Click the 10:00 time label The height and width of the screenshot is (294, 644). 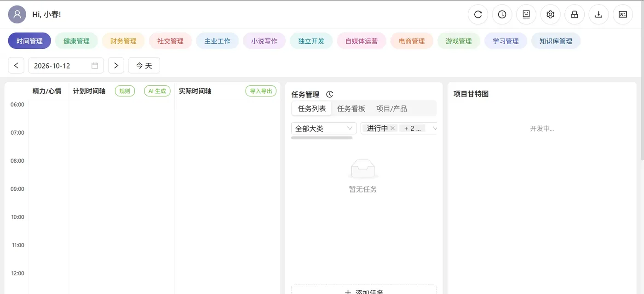17,217
